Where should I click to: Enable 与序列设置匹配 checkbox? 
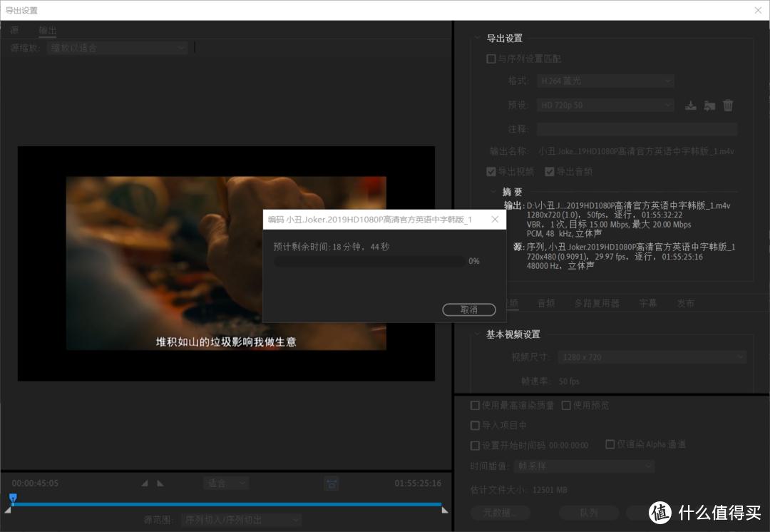[491, 58]
